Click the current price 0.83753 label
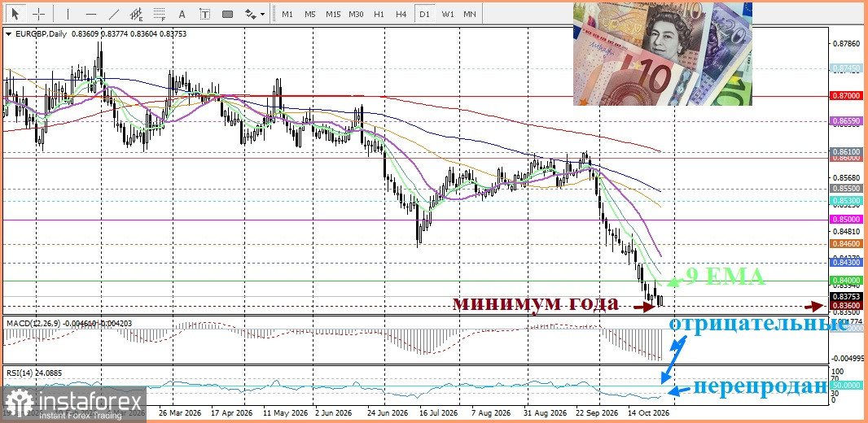Viewport: 868px width, 423px height. tap(846, 297)
